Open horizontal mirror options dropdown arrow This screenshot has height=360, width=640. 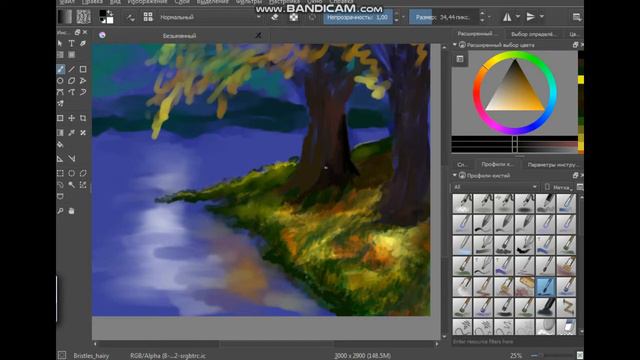coord(518,17)
